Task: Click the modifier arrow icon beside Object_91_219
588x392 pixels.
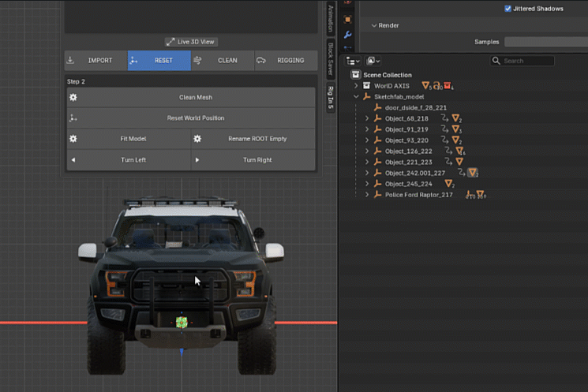Action: coord(445,129)
